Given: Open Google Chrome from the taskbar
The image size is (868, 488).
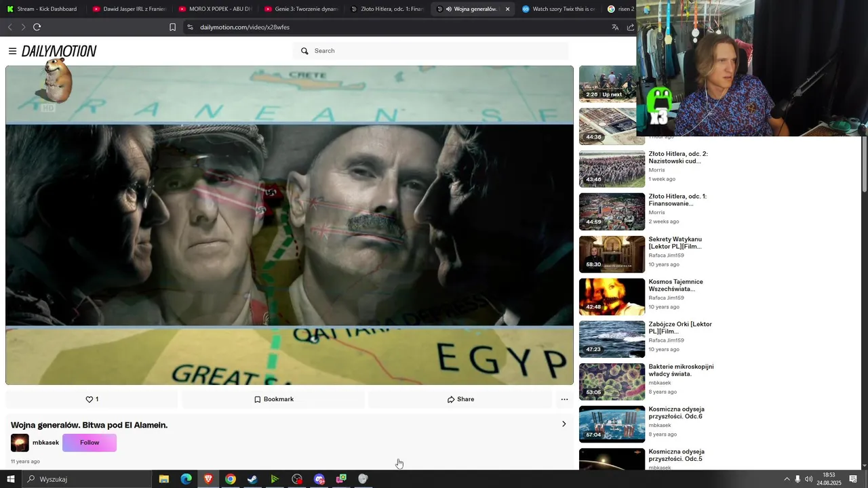Looking at the screenshot, I should pyautogui.click(x=231, y=479).
